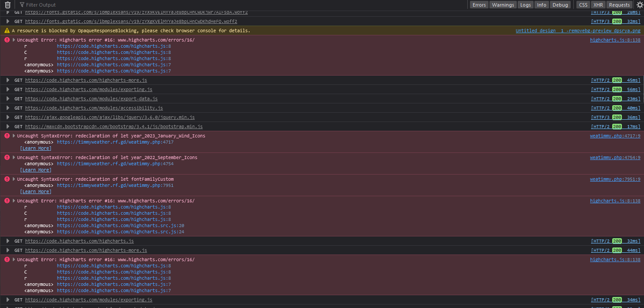Open weatimmy.php:4717:9 source link
The image size is (644, 308).
click(615, 136)
